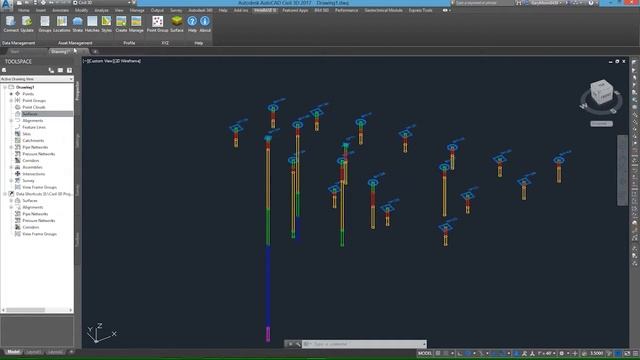The image size is (640, 360).
Task: Select Pressure Networks under Drawing1
Action: (38, 154)
